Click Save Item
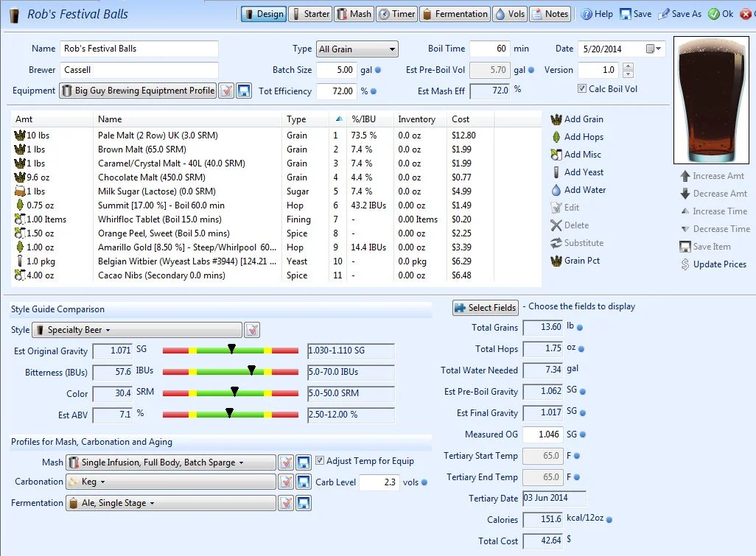Viewport: 756px width, 556px height. click(x=705, y=247)
